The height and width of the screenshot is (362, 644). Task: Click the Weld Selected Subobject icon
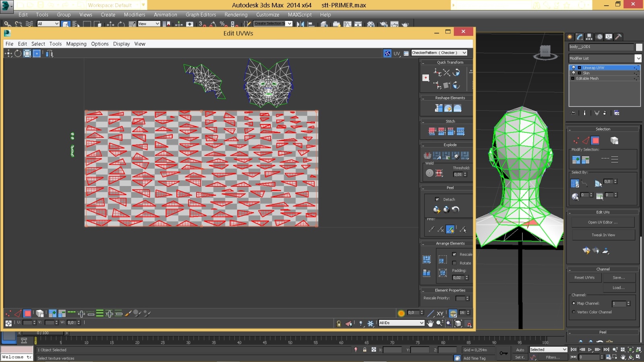439,173
